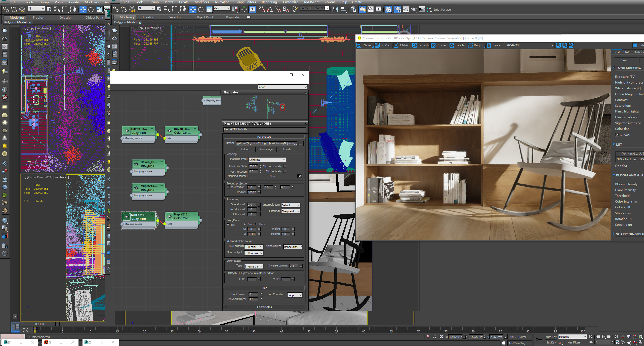Open the Mapping type Spherical dropdown

tap(267, 160)
